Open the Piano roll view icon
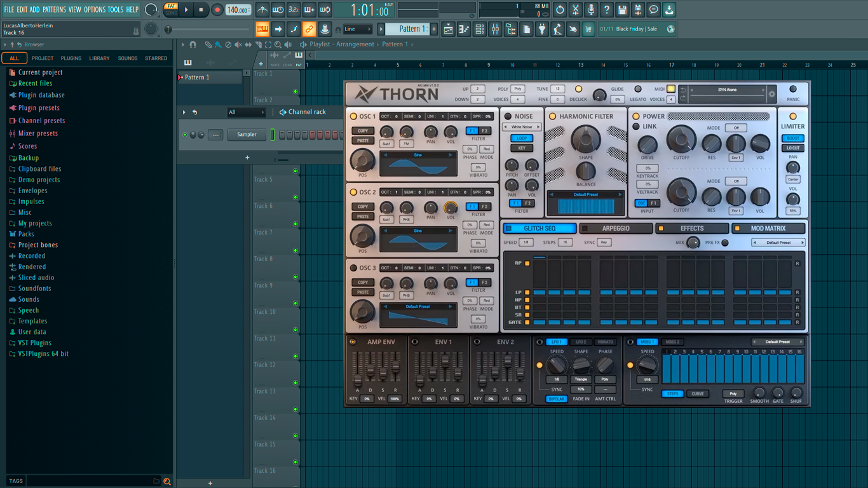 coord(464,29)
